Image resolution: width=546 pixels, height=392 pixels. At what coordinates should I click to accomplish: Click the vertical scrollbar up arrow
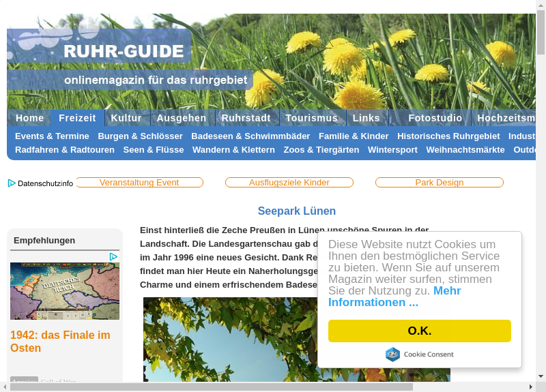click(541, 5)
